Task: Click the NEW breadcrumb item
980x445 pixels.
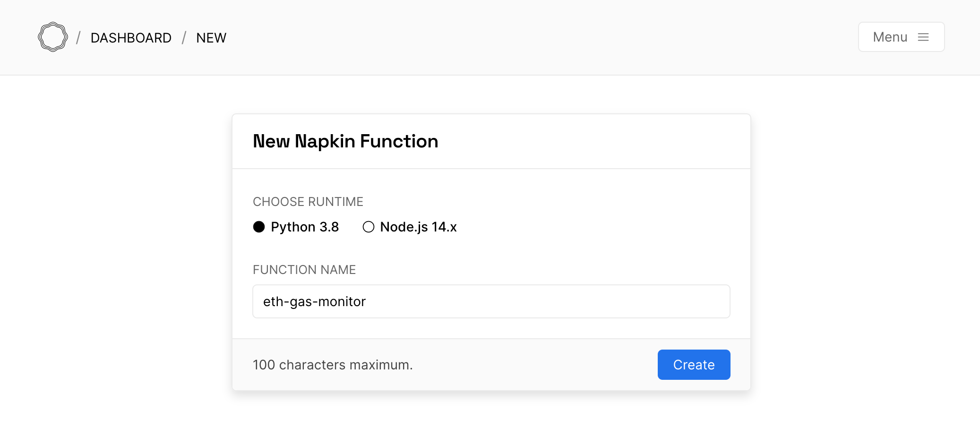Action: tap(211, 38)
